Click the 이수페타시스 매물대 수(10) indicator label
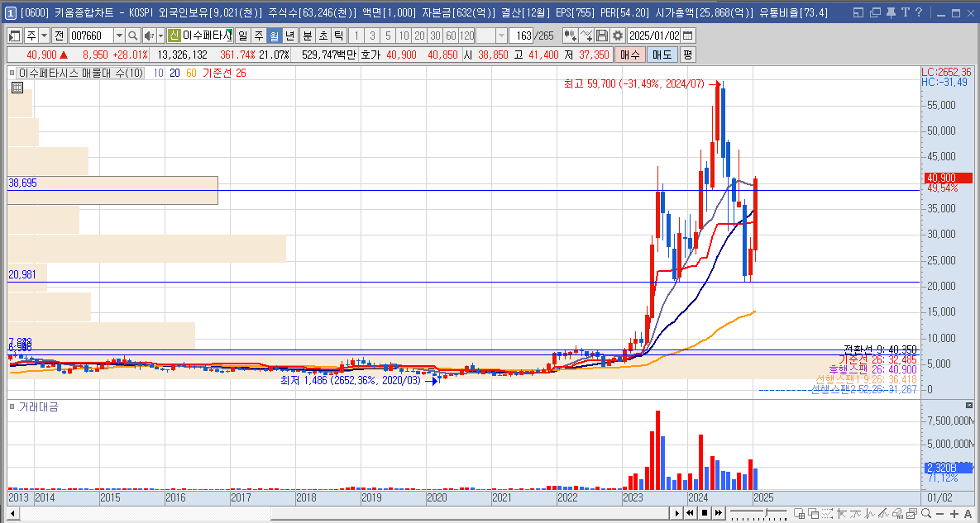980x523 pixels. (80, 73)
